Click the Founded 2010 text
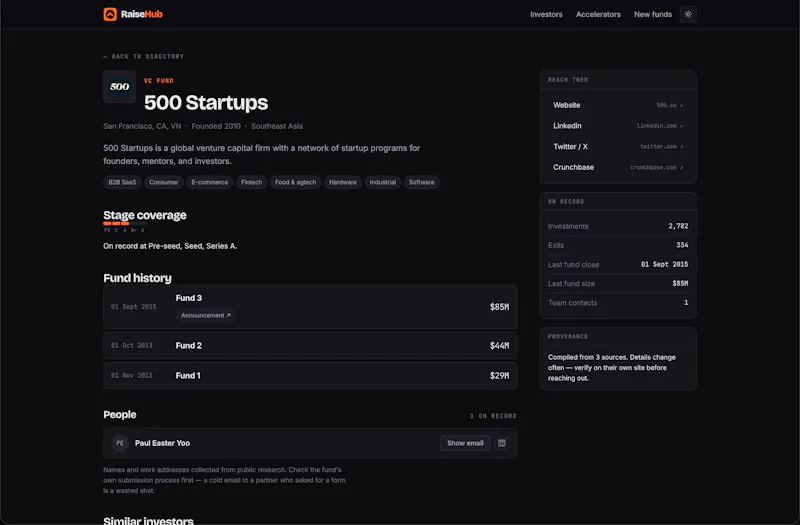The image size is (800, 525). click(216, 126)
